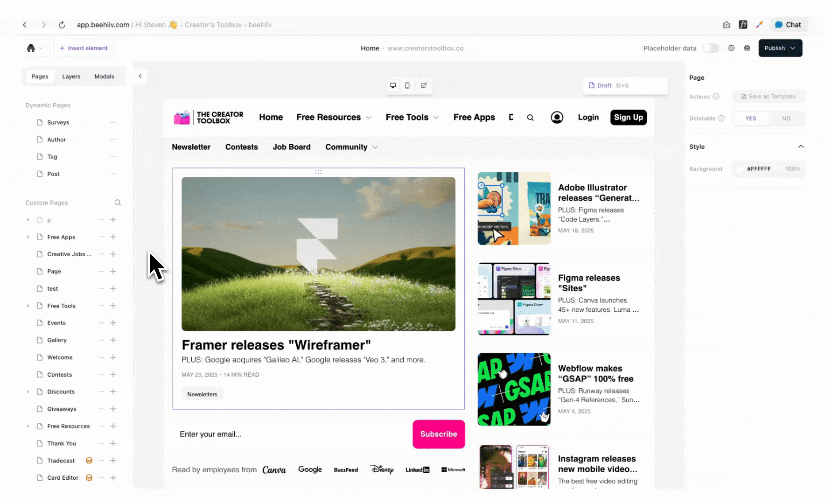Edit the background opacity 100% value
Screen dimensions: 825x504
(792, 169)
